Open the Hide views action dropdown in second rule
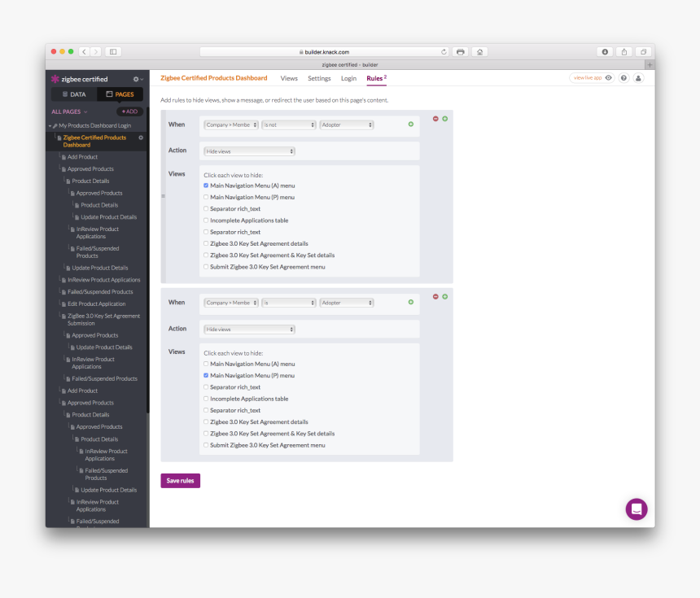The height and width of the screenshot is (598, 700). click(250, 330)
